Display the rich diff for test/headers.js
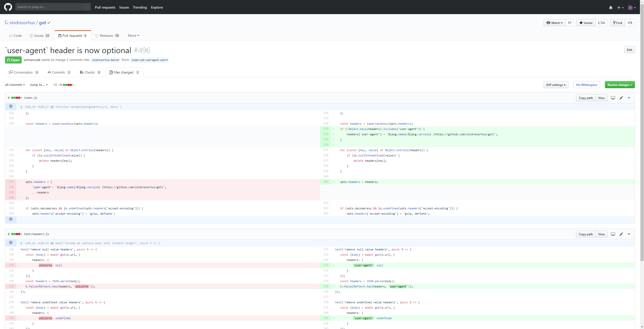The image size is (644, 329). click(x=613, y=234)
